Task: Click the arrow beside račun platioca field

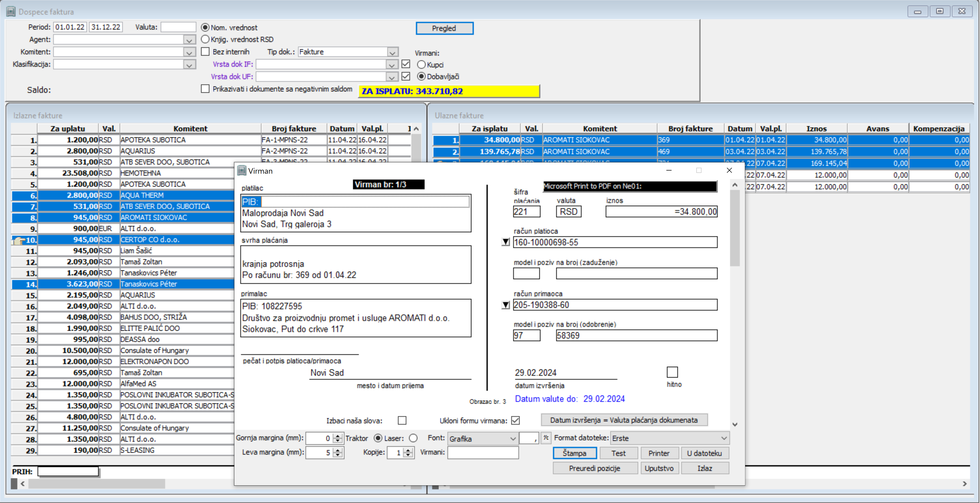Action: click(x=505, y=242)
